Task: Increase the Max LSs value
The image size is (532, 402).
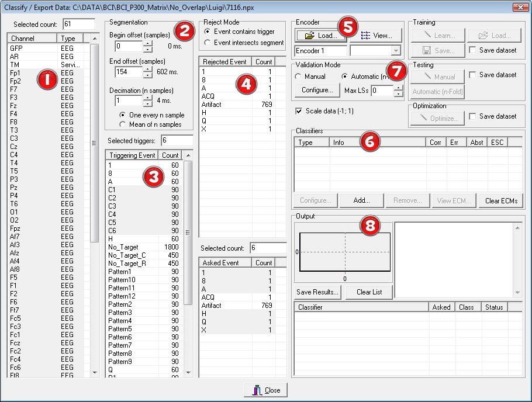Action: point(398,88)
